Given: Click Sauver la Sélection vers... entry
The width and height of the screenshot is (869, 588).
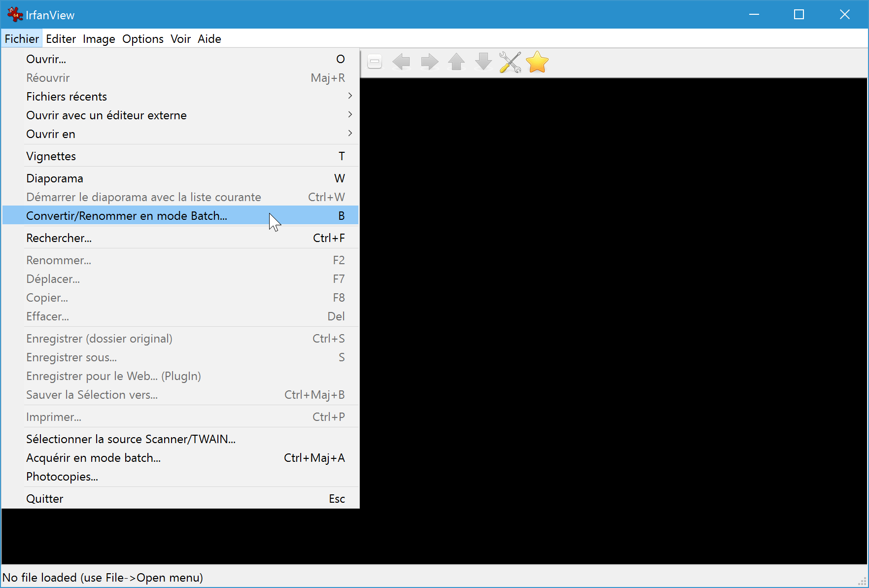Looking at the screenshot, I should (x=180, y=395).
